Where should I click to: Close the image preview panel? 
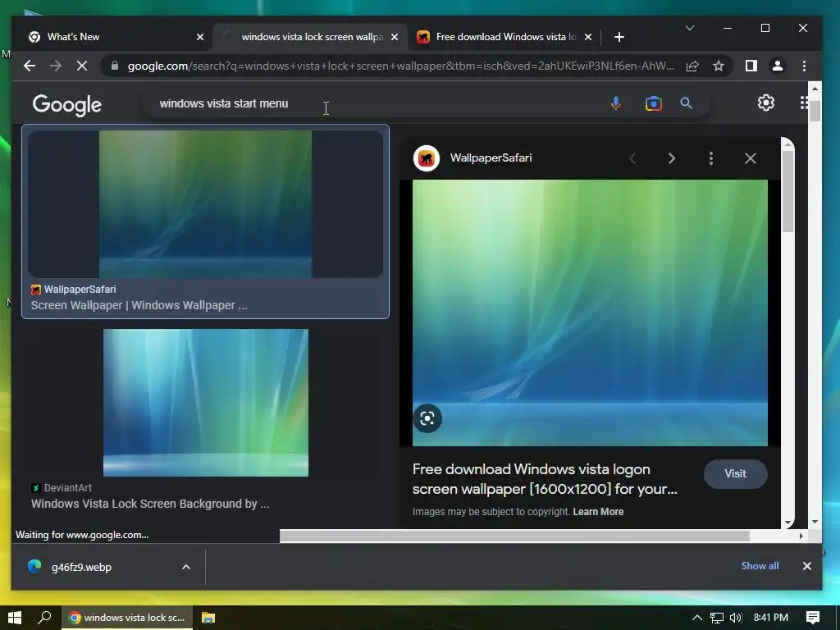coord(751,158)
